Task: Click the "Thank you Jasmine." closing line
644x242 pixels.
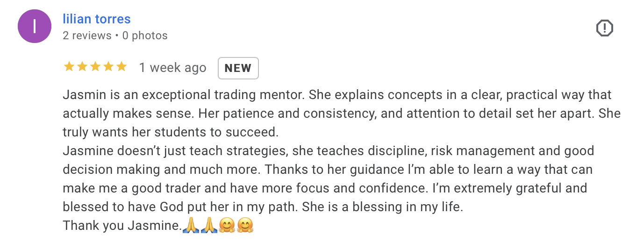Action: coord(122,226)
